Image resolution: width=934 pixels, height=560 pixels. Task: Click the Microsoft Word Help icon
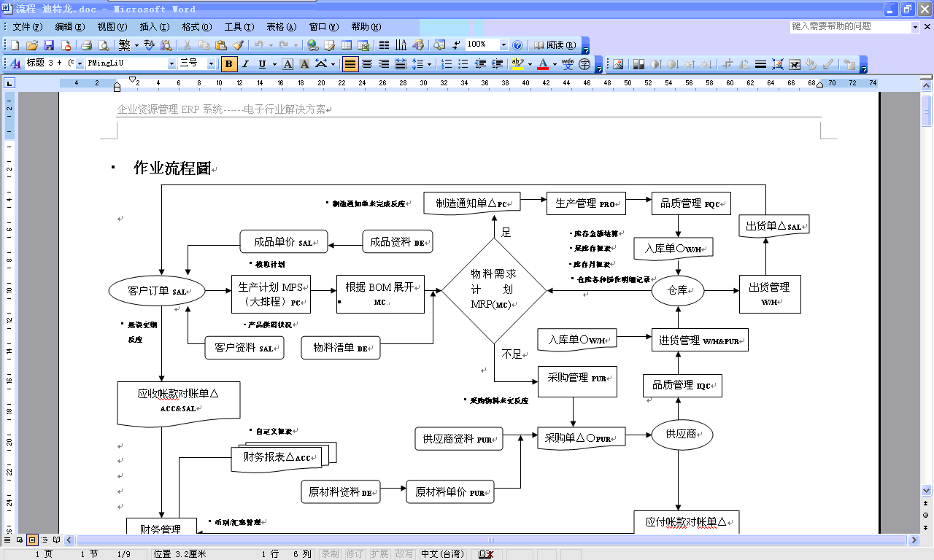[x=517, y=45]
